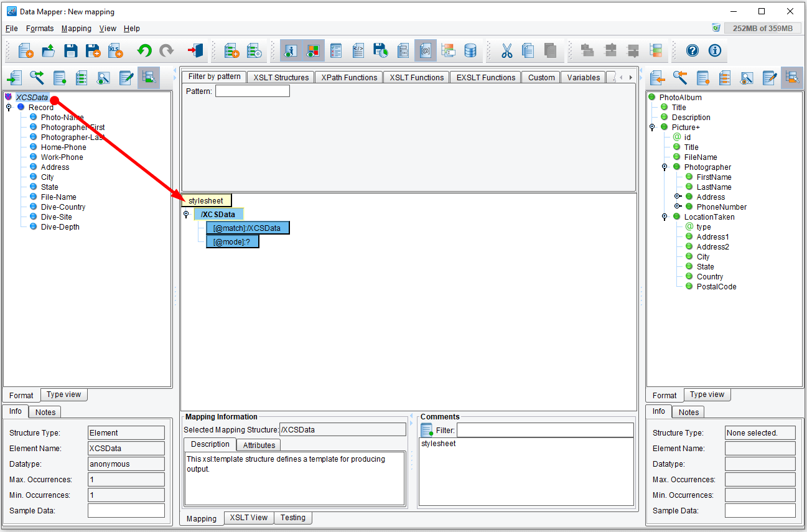Select Dive-Depth in the source tree
The height and width of the screenshot is (532, 807).
60,227
